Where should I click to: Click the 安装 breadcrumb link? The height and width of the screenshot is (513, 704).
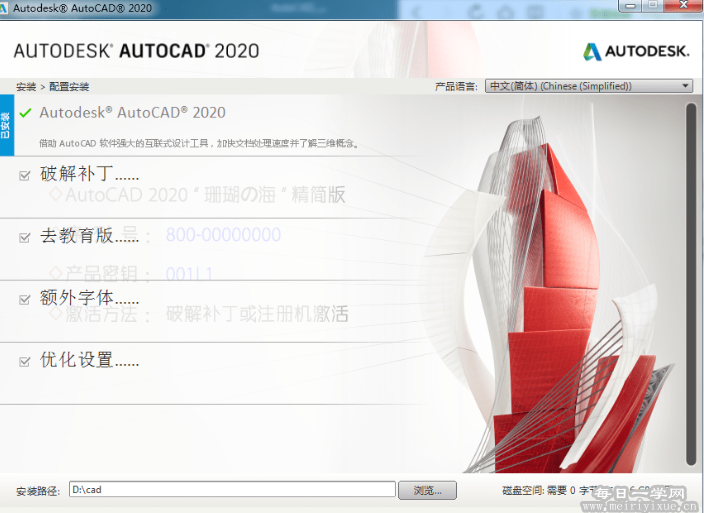point(26,87)
